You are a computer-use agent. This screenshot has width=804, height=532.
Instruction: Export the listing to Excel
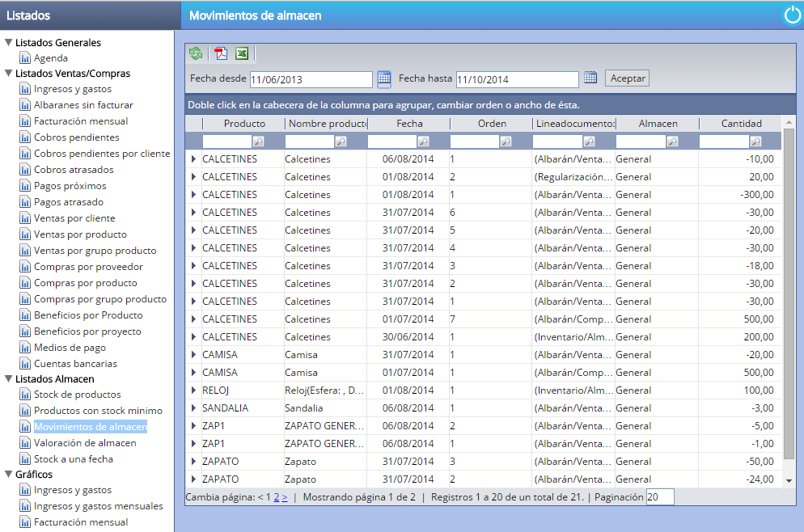(x=242, y=54)
